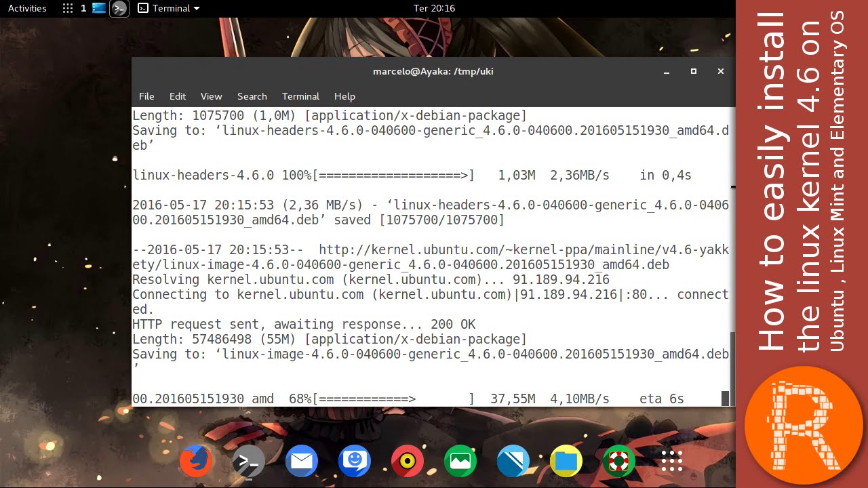Click the 68% download progress bar line

coord(408,399)
